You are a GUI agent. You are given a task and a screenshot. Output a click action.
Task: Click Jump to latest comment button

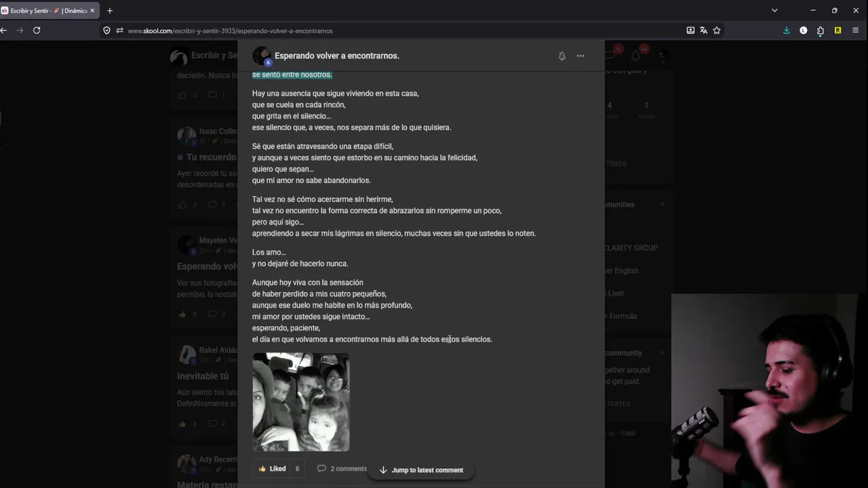[421, 470]
